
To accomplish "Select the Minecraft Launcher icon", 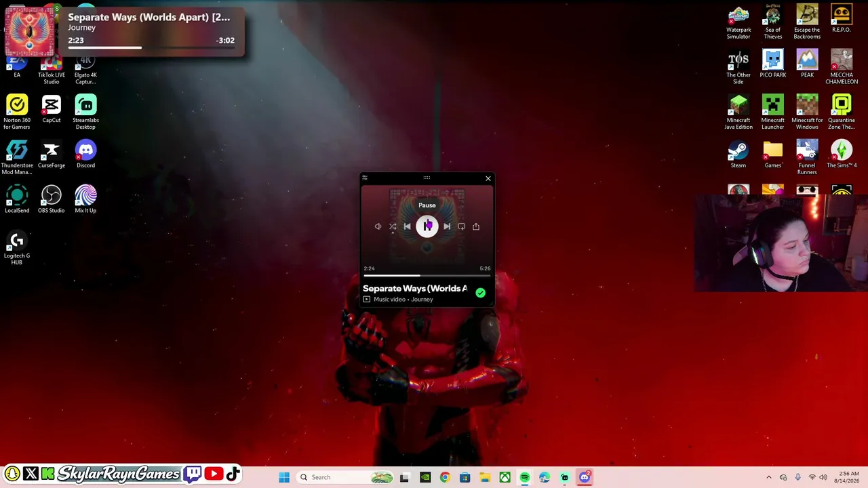I will (x=773, y=113).
